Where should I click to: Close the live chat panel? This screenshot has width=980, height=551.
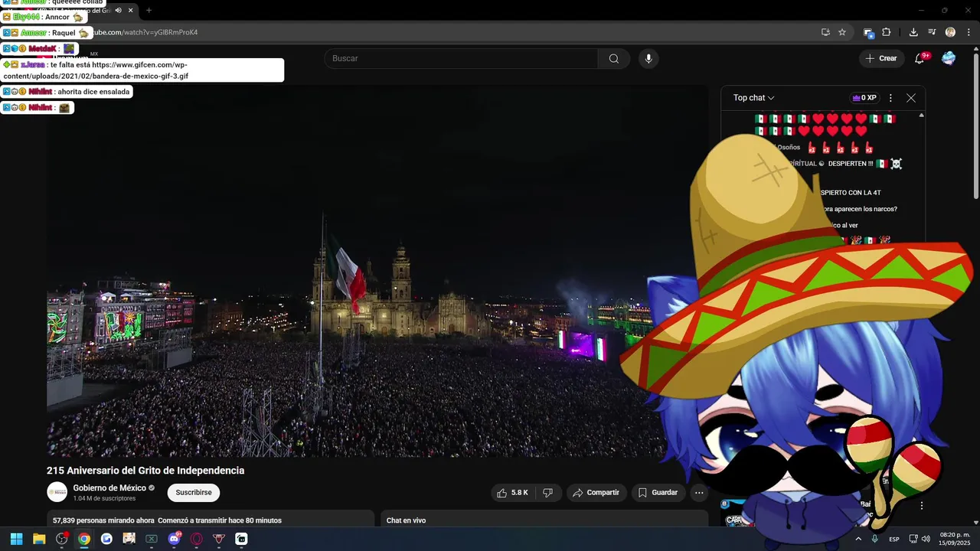tap(910, 98)
